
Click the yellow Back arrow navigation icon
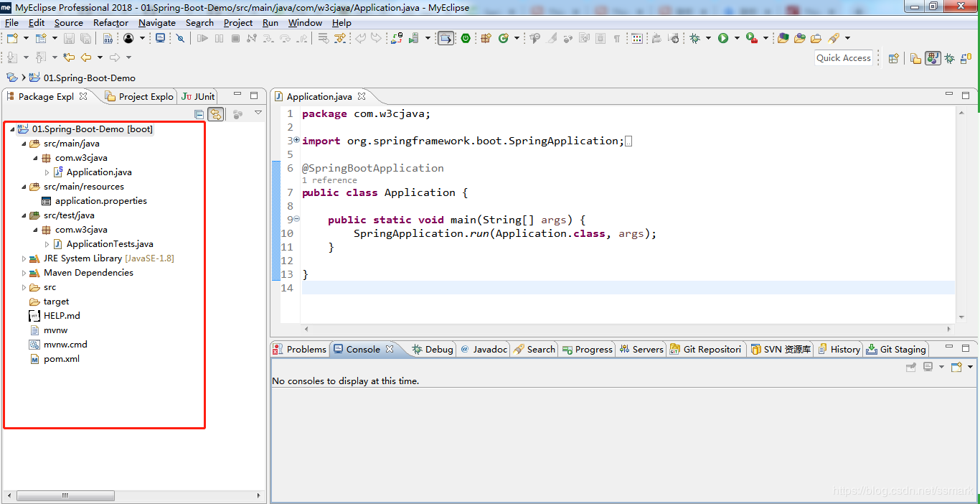(x=86, y=57)
